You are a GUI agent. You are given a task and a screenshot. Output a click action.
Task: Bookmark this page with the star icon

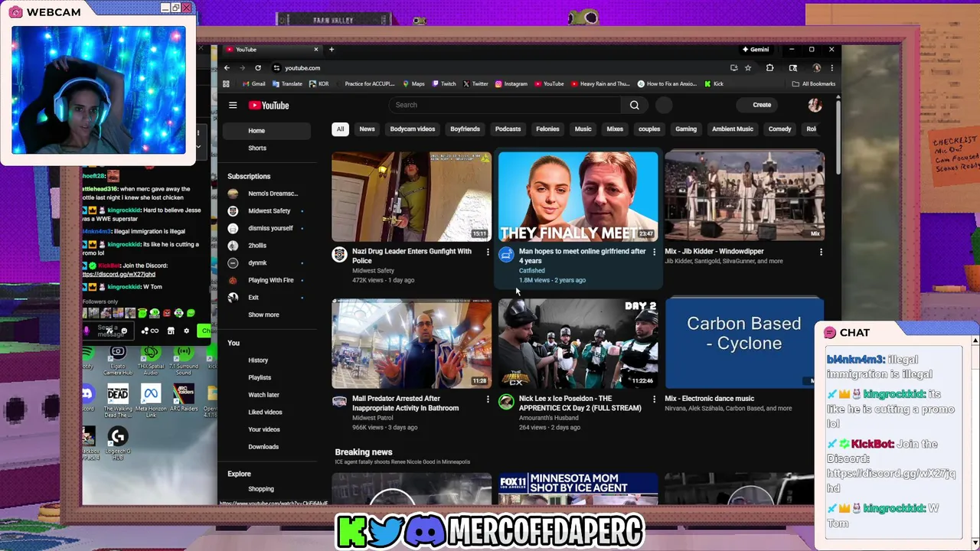pos(748,68)
